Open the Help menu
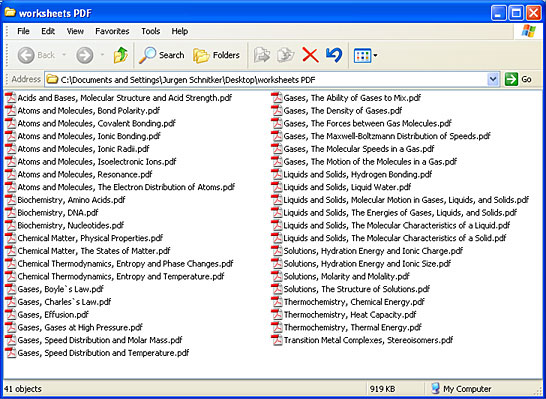This screenshot has height=399, width=546. coord(180,31)
